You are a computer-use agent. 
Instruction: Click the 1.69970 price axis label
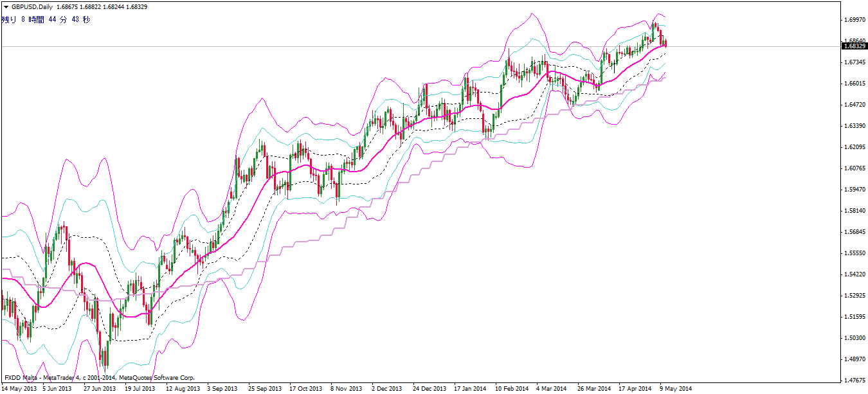click(854, 20)
